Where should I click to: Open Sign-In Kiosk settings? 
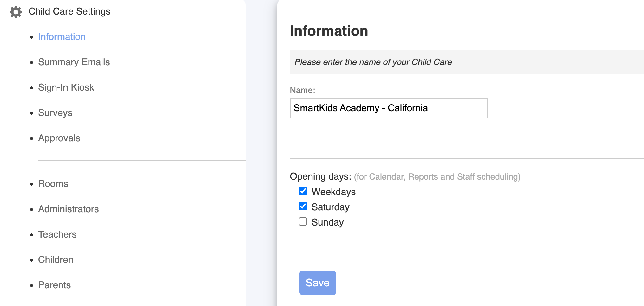point(66,87)
